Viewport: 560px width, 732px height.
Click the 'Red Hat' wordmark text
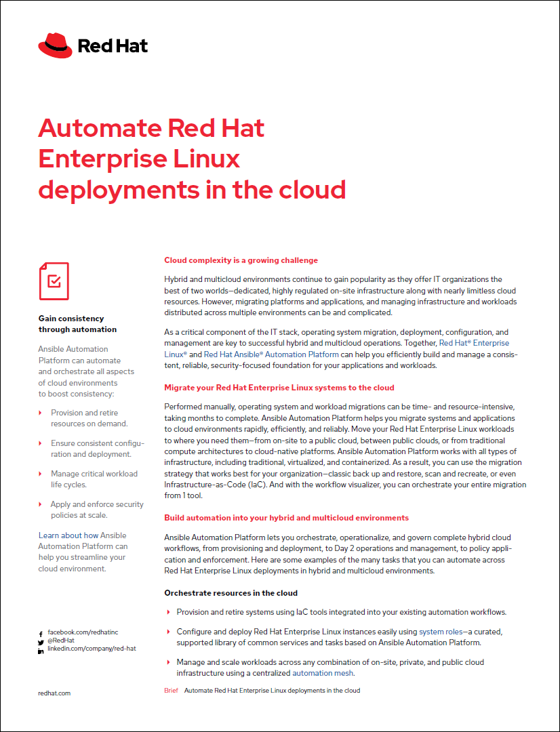[113, 46]
